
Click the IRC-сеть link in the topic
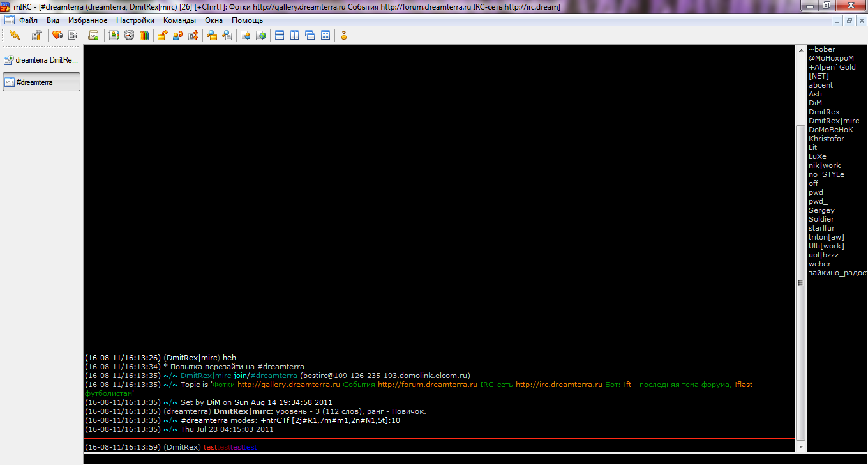click(497, 385)
